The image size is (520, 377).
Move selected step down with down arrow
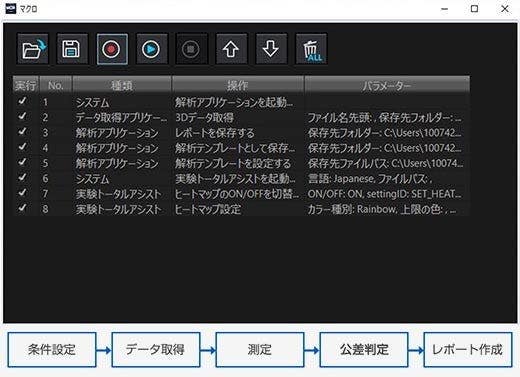[x=271, y=49]
